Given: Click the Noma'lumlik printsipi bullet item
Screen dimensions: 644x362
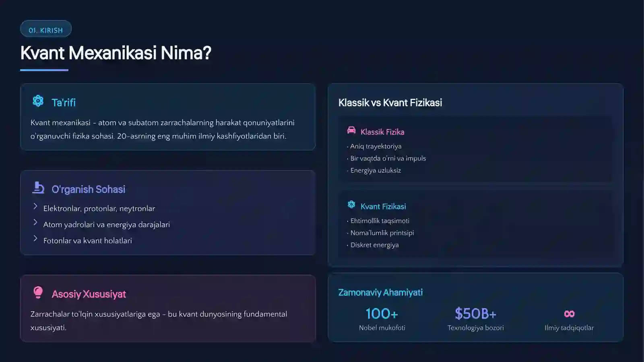Looking at the screenshot, I should pyautogui.click(x=381, y=233).
